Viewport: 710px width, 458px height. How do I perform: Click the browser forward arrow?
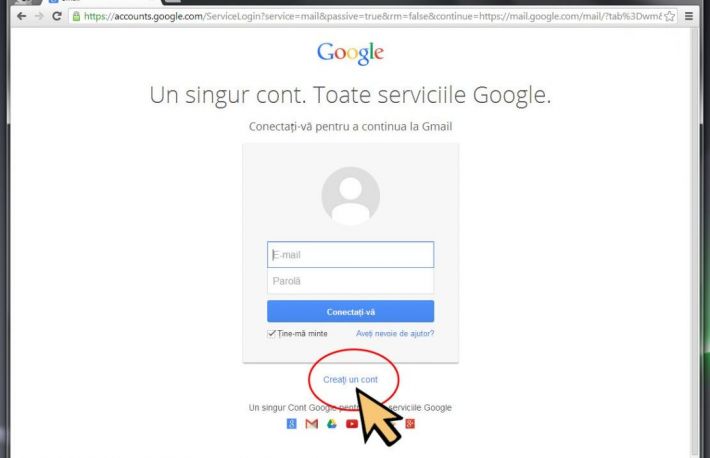[x=39, y=16]
